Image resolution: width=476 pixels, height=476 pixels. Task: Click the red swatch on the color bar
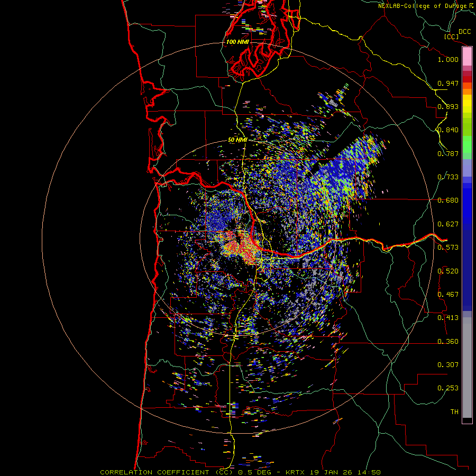click(x=467, y=79)
